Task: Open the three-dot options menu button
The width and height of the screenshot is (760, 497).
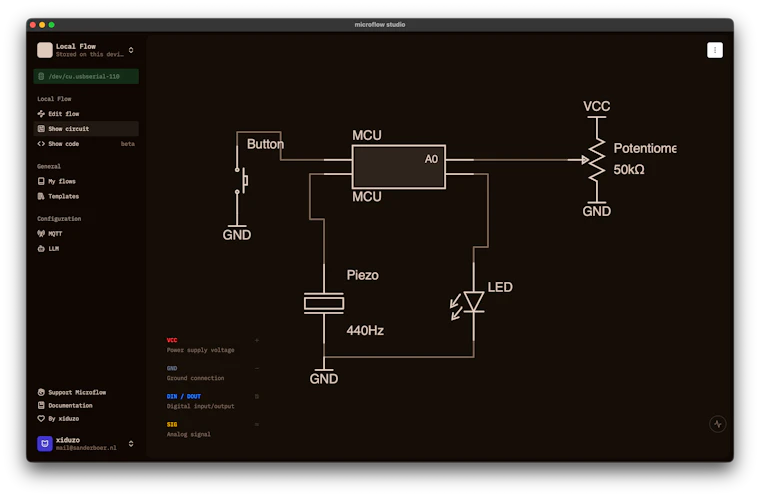Action: [x=714, y=50]
